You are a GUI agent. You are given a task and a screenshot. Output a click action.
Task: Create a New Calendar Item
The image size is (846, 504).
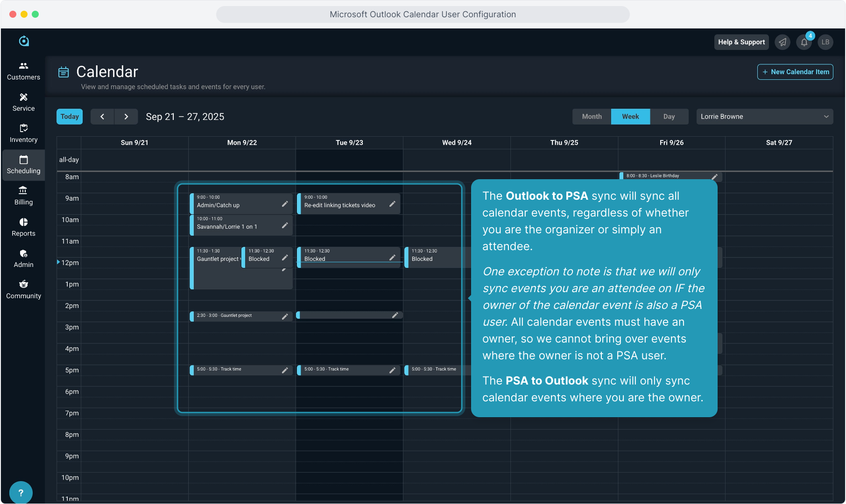795,72
